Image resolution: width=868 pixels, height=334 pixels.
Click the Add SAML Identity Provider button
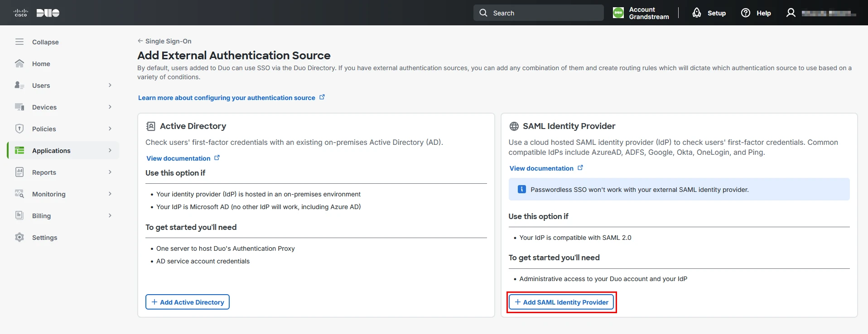pyautogui.click(x=561, y=302)
